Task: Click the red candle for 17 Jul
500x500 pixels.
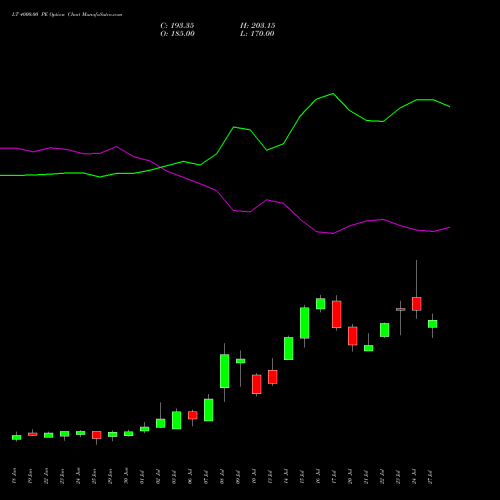Action: [x=337, y=314]
